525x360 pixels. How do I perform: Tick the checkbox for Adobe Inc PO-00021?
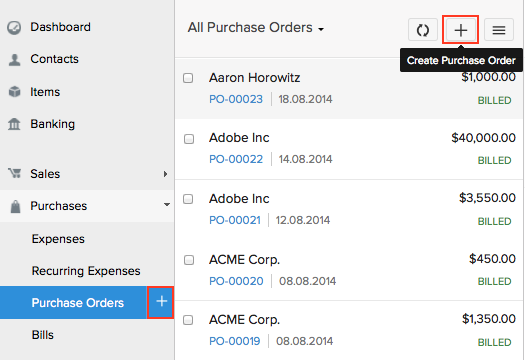point(188,199)
